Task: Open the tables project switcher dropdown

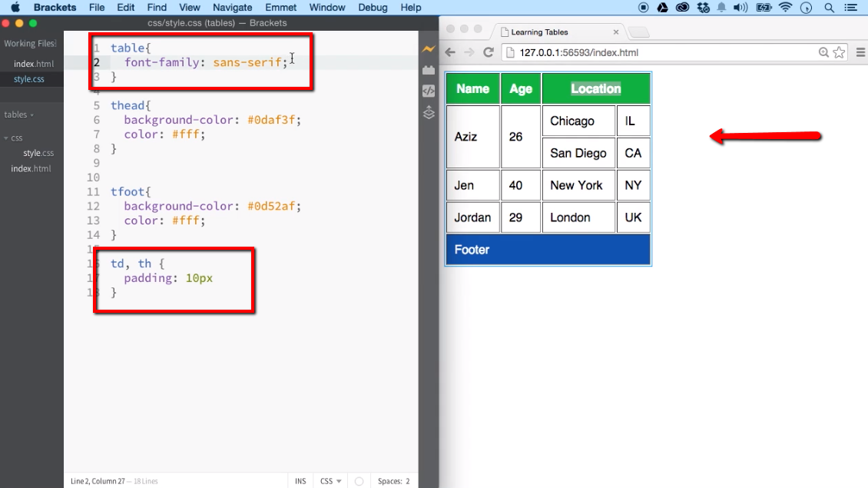Action: click(x=17, y=115)
